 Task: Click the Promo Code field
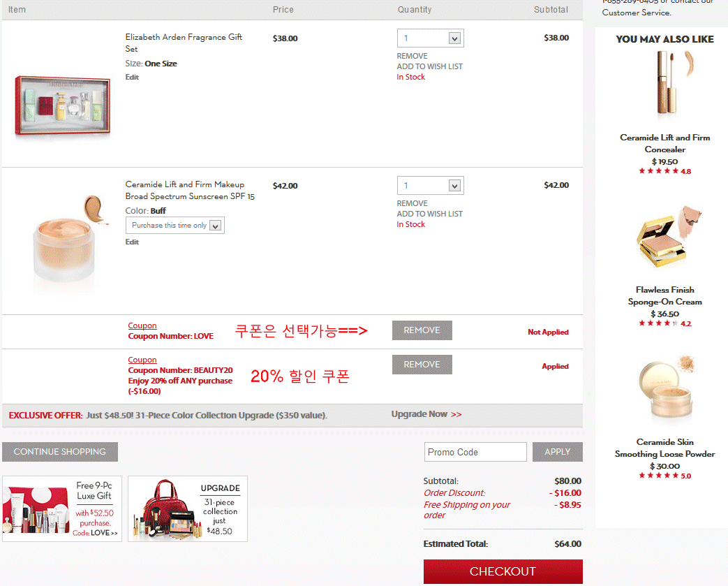(475, 452)
